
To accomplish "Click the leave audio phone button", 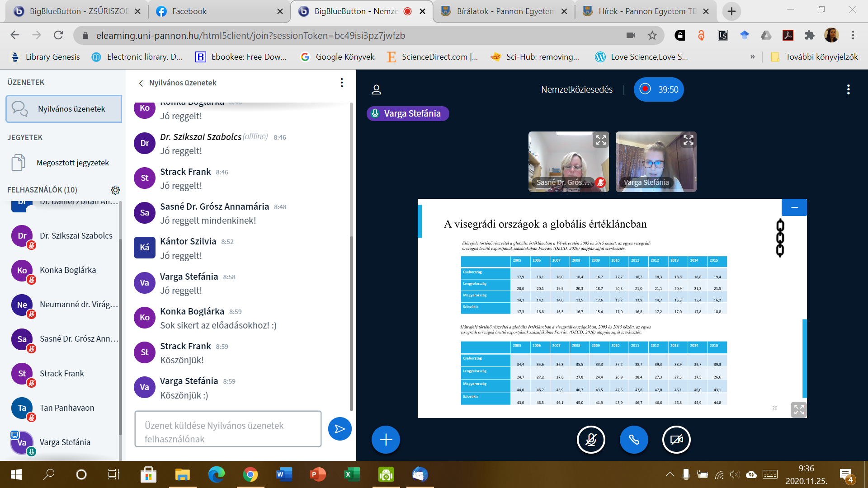I will coord(633,439).
